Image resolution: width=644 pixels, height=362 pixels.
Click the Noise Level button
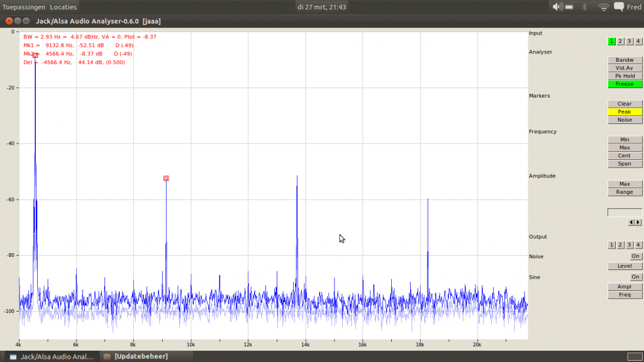click(625, 266)
